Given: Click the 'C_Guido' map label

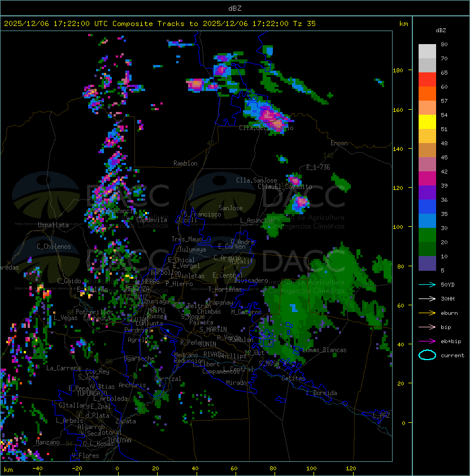Looking at the screenshot, I should (x=69, y=281).
